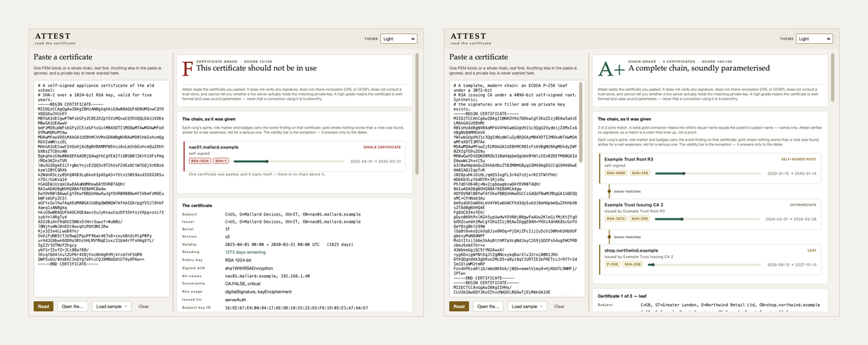Click the SINGLE CERTIFICATE role label

click(382, 147)
